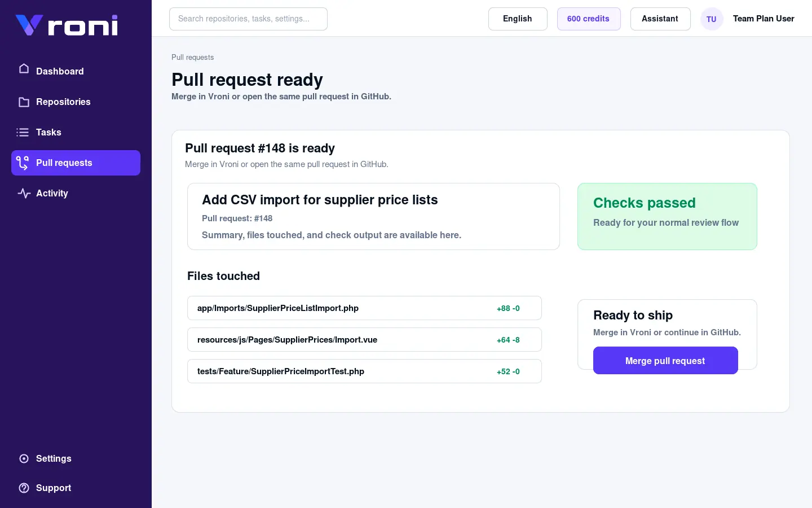The height and width of the screenshot is (508, 812).
Task: Click the 'Add CSV import for supplier price lists' title
Action: tap(320, 200)
